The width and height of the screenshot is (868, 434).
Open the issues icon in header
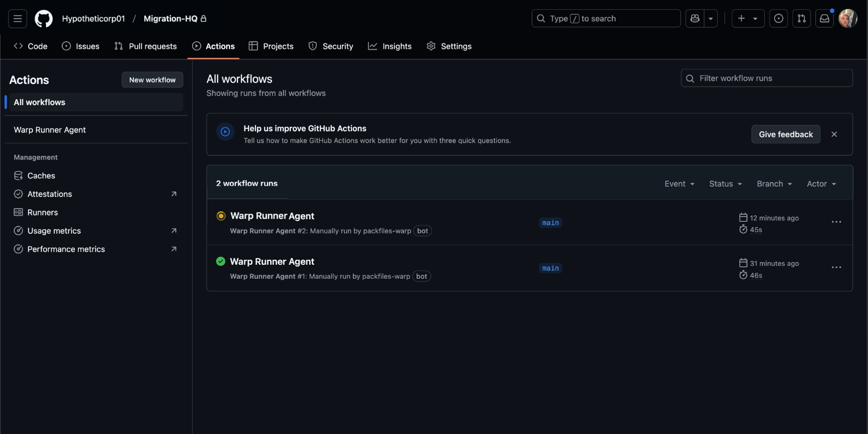778,18
